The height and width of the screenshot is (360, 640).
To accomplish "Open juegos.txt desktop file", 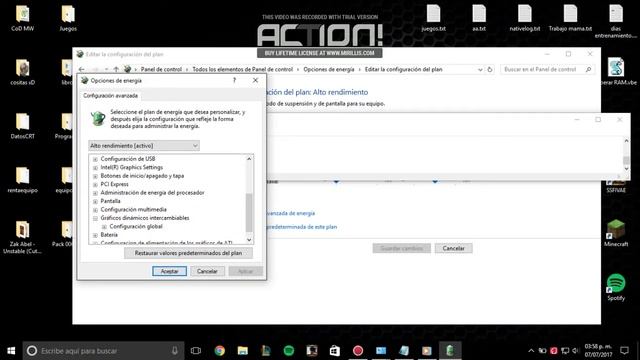I will pyautogui.click(x=433, y=18).
